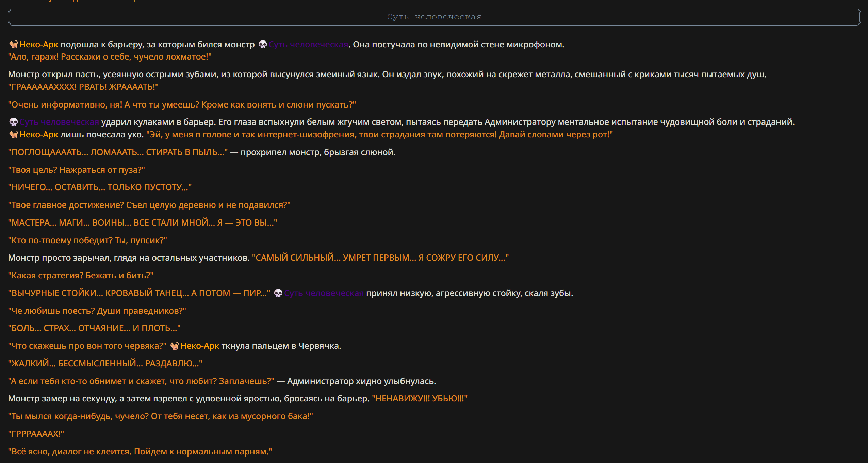Click "Кто по-твоему победит? Ты, пупсик?"
Image resolution: width=868 pixels, height=463 pixels.
coord(87,241)
